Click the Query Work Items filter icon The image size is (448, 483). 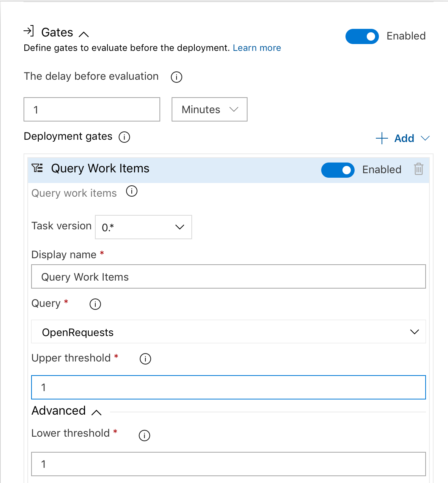click(x=38, y=168)
